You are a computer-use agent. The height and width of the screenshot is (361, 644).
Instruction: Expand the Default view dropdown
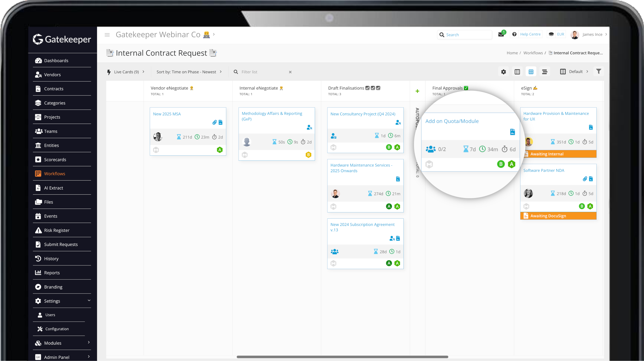[x=575, y=72]
